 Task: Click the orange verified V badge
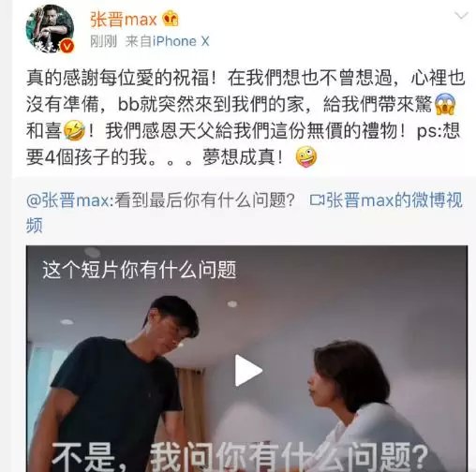pos(67,47)
